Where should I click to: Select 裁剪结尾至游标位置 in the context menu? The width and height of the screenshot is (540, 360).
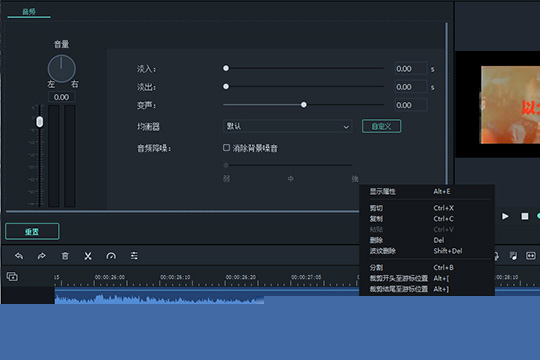[427, 289]
